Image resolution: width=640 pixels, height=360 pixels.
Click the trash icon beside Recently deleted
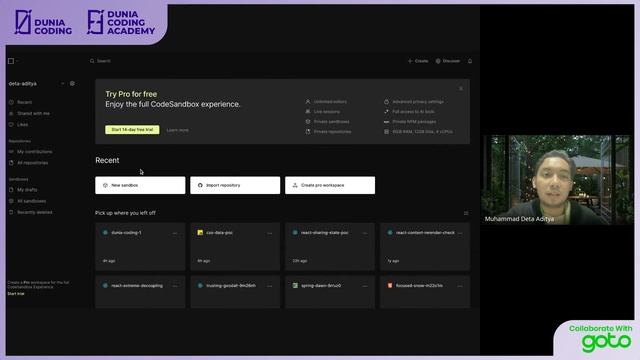point(11,212)
